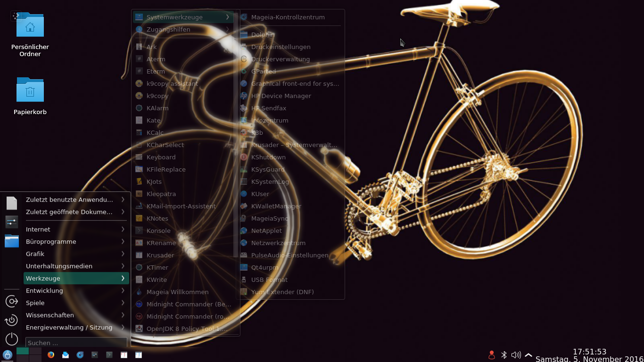The height and width of the screenshot is (362, 644).
Task: Launch GParted from the system tools list
Action: click(289, 71)
